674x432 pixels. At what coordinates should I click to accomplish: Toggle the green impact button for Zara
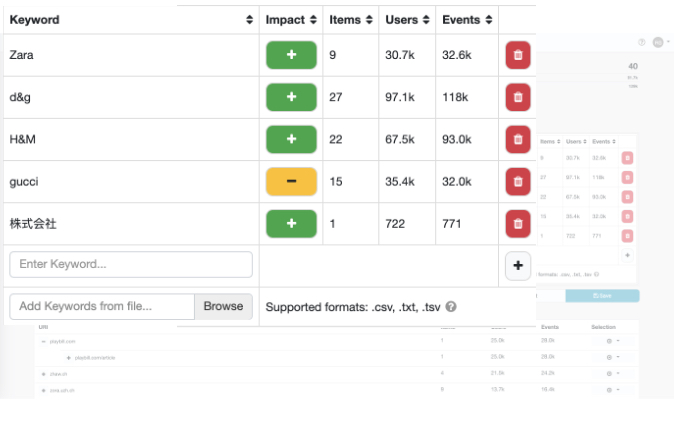(x=291, y=55)
